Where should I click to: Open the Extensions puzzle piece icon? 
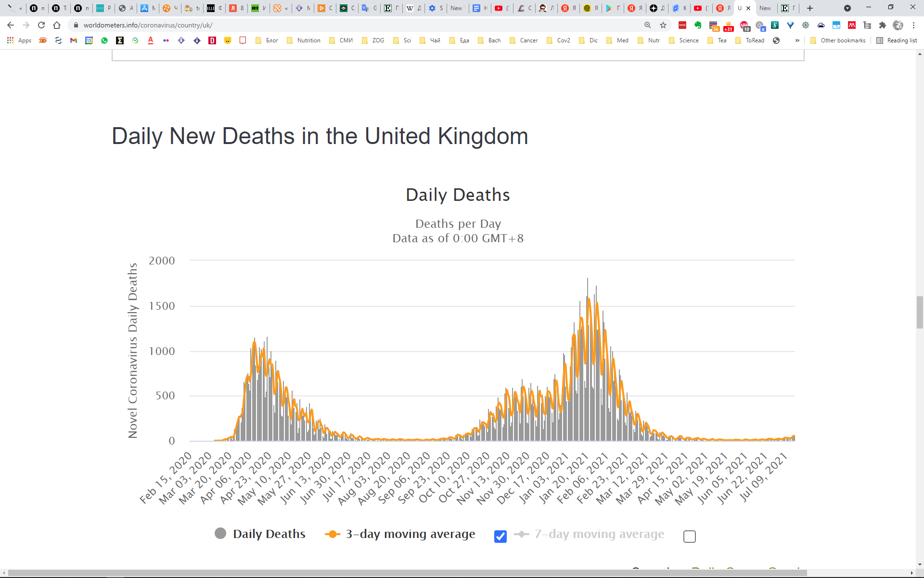click(882, 25)
